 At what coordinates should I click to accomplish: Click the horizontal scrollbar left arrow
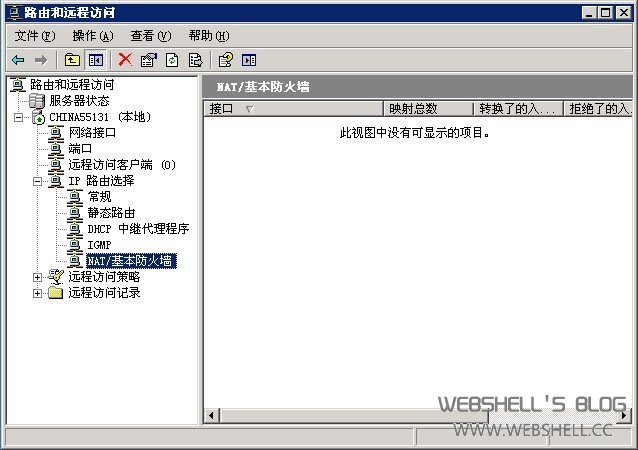tap(211, 416)
